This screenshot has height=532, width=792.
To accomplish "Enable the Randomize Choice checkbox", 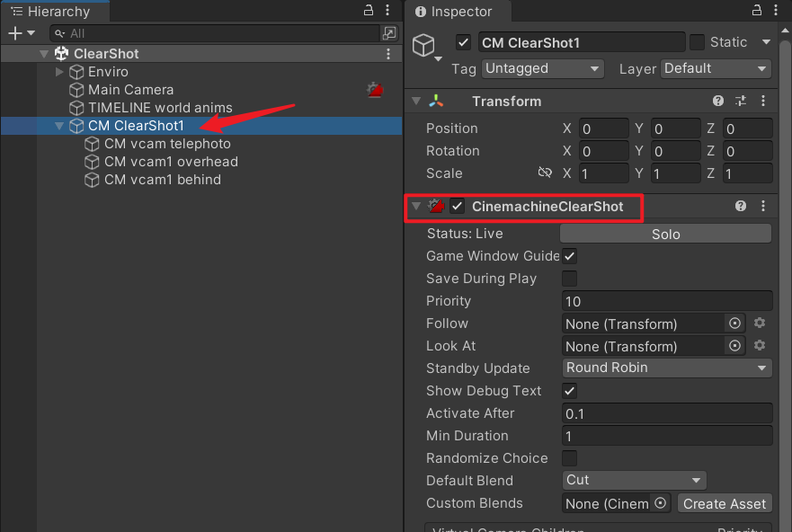I will coord(569,458).
